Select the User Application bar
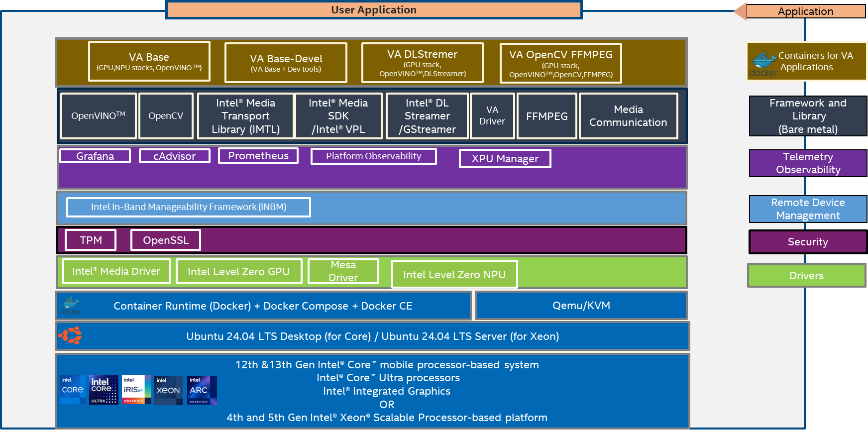This screenshot has width=868, height=431. point(374,10)
